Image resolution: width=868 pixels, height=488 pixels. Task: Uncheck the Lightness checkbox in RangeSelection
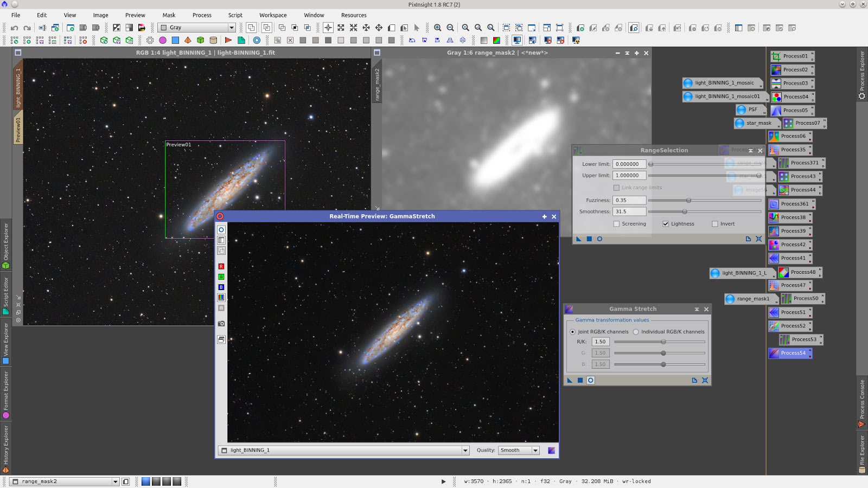[x=666, y=224]
